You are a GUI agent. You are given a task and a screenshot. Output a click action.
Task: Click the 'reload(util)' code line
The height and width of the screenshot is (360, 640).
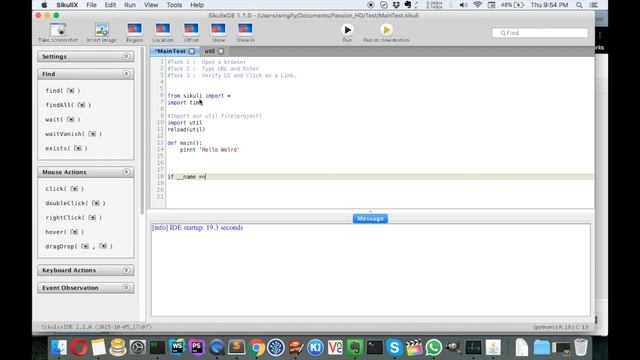click(186, 129)
